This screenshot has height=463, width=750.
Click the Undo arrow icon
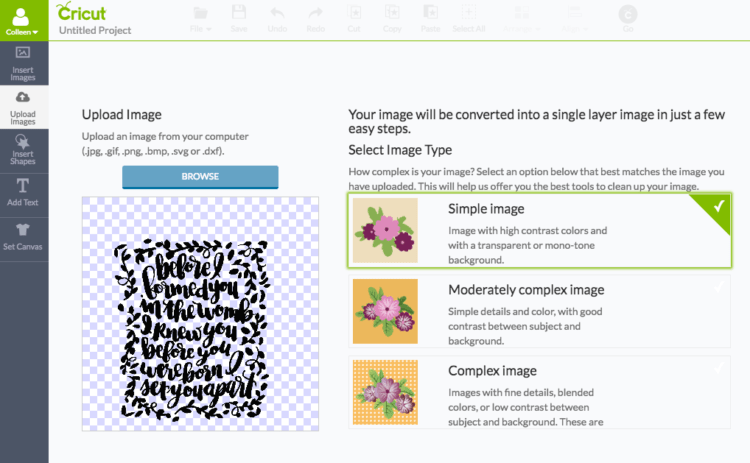click(277, 19)
